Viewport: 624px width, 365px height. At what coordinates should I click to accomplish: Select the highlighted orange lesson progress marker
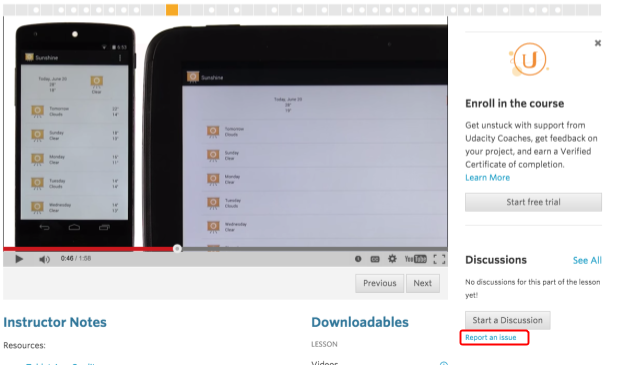[172, 10]
